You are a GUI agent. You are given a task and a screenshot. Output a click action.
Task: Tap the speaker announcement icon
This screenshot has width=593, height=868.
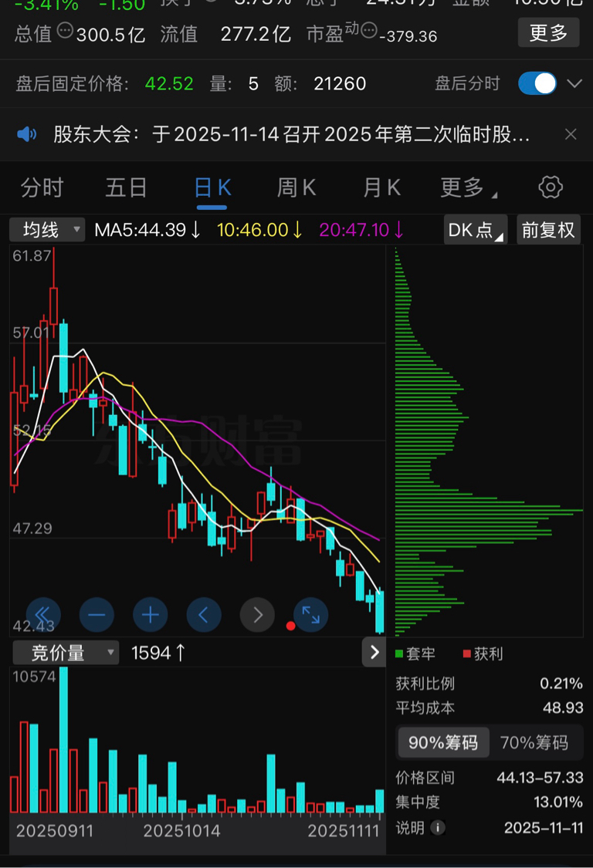coord(26,134)
